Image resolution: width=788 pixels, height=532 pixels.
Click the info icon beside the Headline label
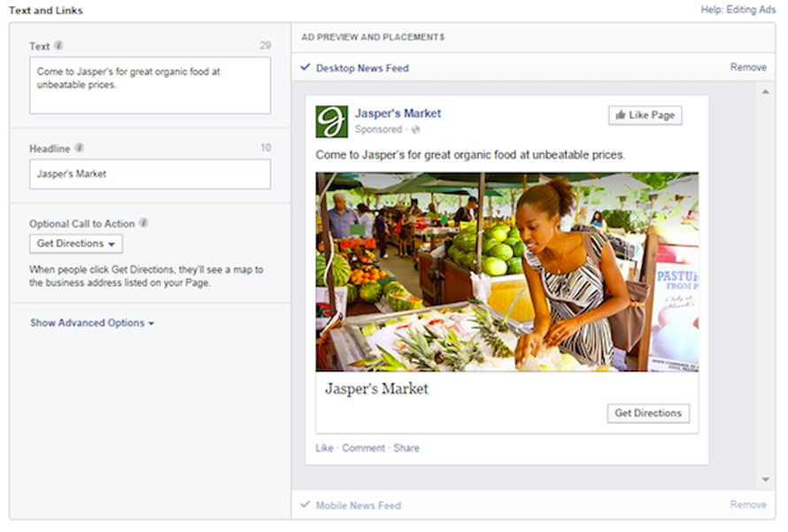pyautogui.click(x=79, y=148)
